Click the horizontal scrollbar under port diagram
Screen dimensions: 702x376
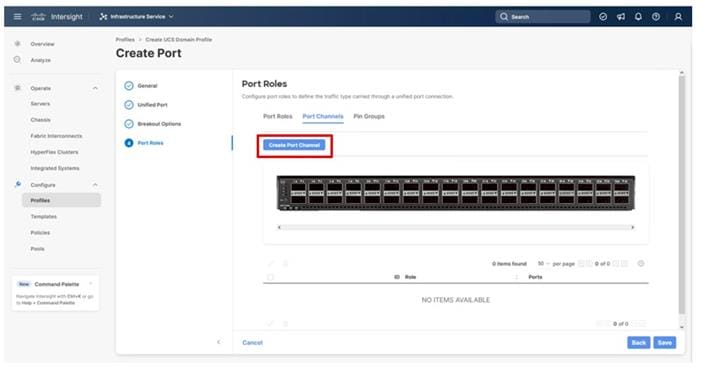tap(456, 227)
